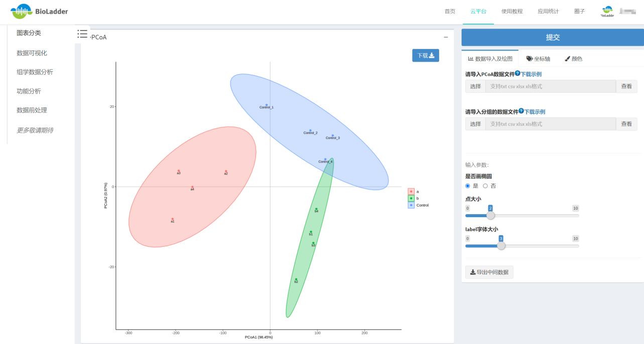This screenshot has width=644, height=344.
Task: Select the 是 radio for drawing ellipses
Action: (468, 186)
